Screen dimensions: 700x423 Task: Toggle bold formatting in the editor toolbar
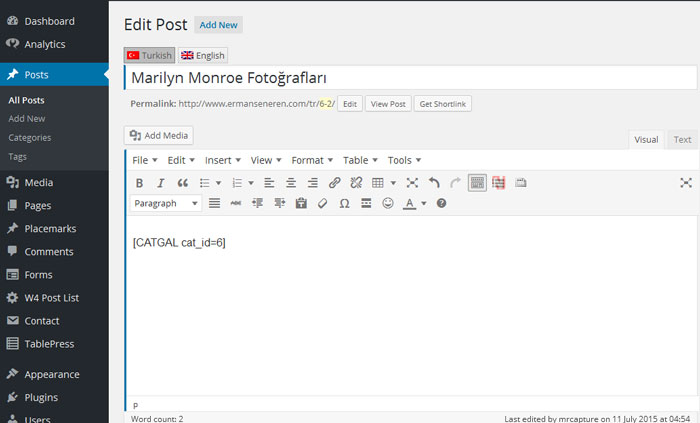point(139,183)
